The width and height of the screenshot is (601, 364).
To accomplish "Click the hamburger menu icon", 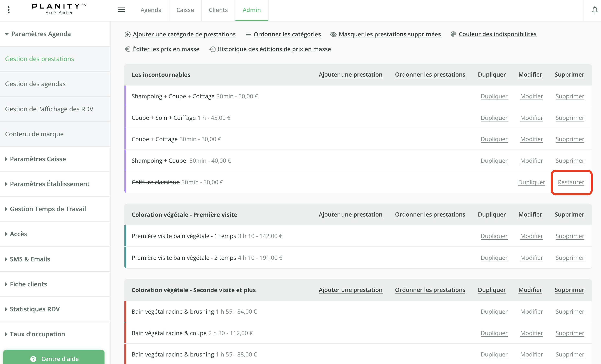I will tap(121, 10).
